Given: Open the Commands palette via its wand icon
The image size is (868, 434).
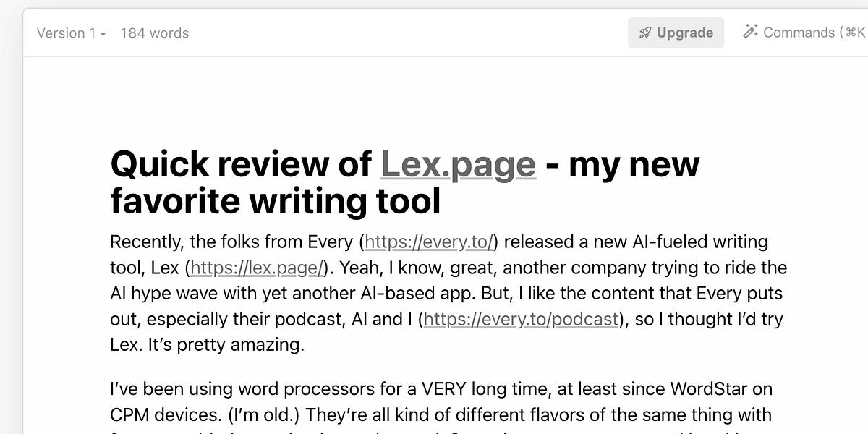Looking at the screenshot, I should click(749, 32).
